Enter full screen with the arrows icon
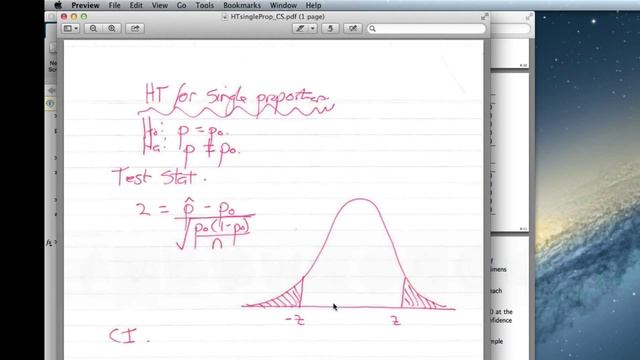The height and width of the screenshot is (360, 640). [484, 17]
